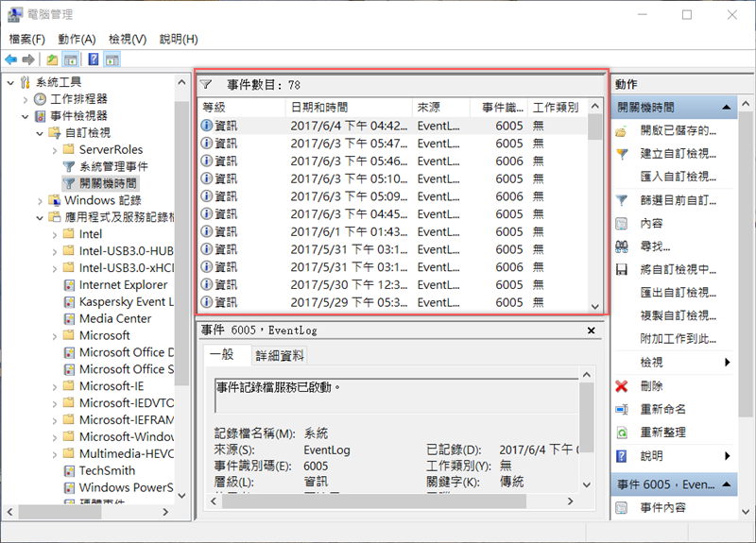Switch to the 詳細資料 tab
Image resolution: width=756 pixels, height=543 pixels.
[280, 355]
